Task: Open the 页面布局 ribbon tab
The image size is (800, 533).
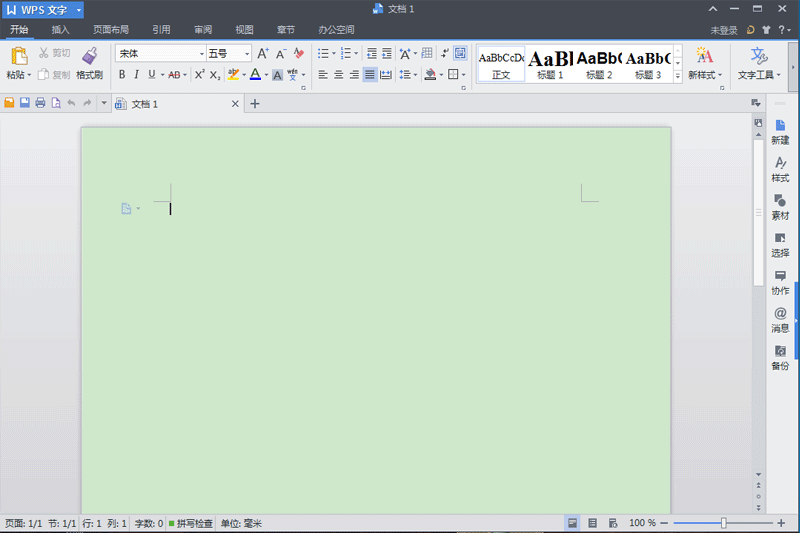Action: (x=111, y=30)
